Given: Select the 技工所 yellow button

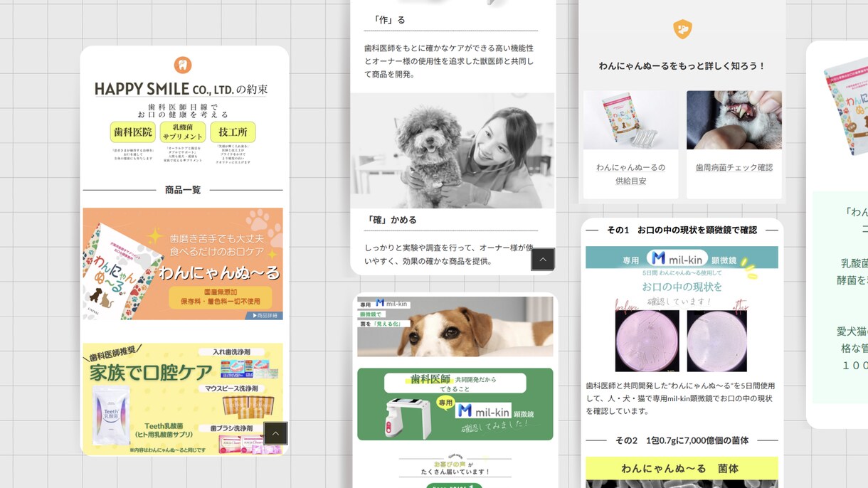Looking at the screenshot, I should coord(233,132).
